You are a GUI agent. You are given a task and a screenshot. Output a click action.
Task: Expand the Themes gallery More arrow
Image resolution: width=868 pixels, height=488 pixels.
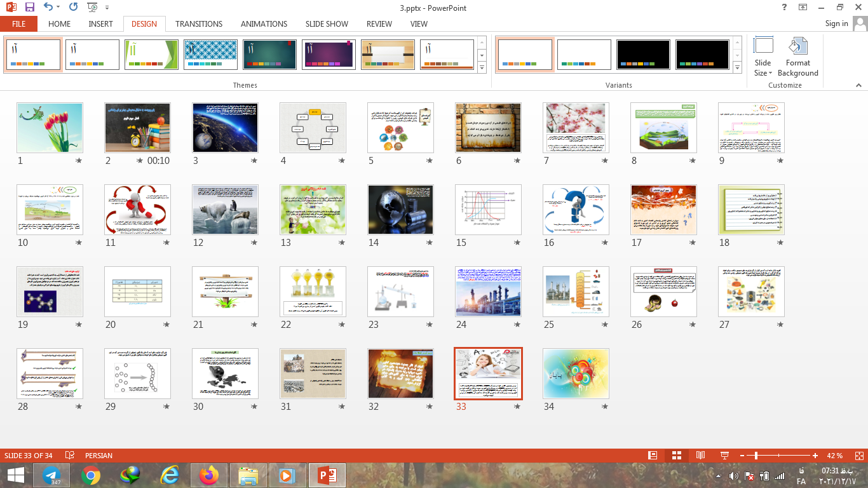click(x=482, y=67)
